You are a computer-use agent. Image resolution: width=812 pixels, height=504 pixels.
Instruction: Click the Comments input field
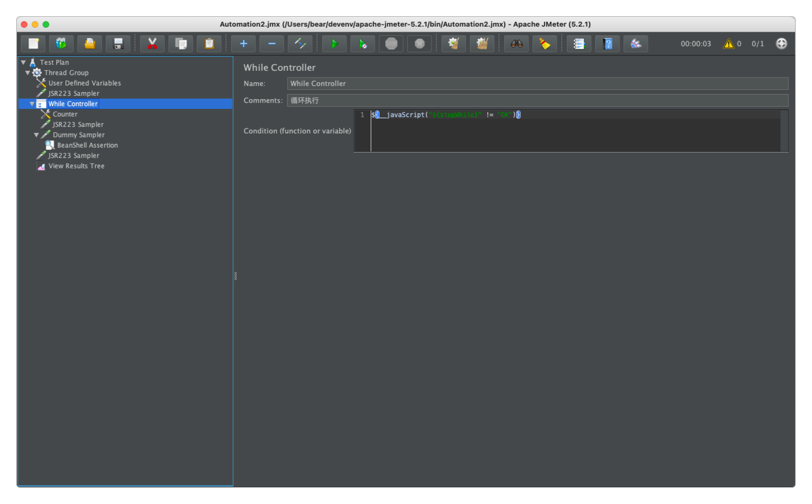537,100
